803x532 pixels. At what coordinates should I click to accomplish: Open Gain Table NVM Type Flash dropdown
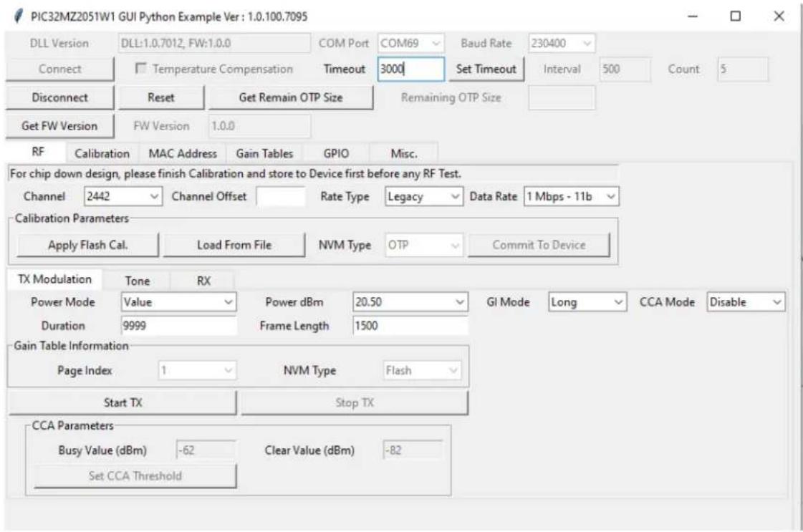(422, 370)
